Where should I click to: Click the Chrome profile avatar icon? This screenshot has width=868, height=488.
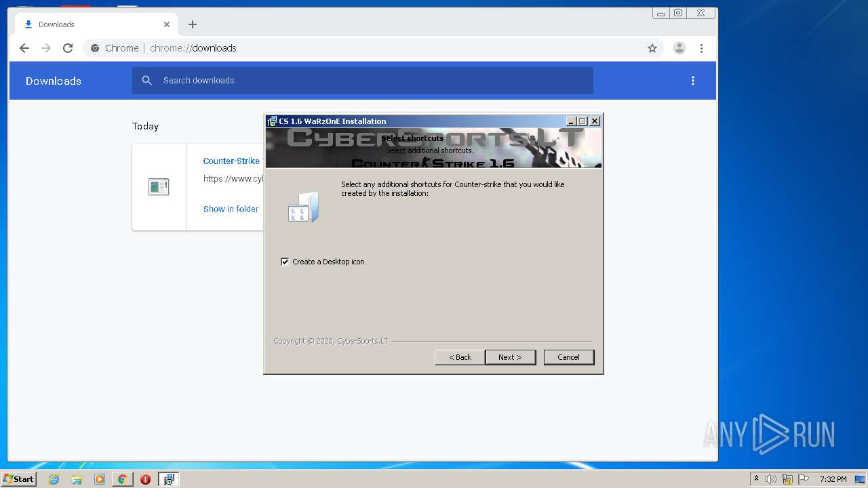pos(679,48)
